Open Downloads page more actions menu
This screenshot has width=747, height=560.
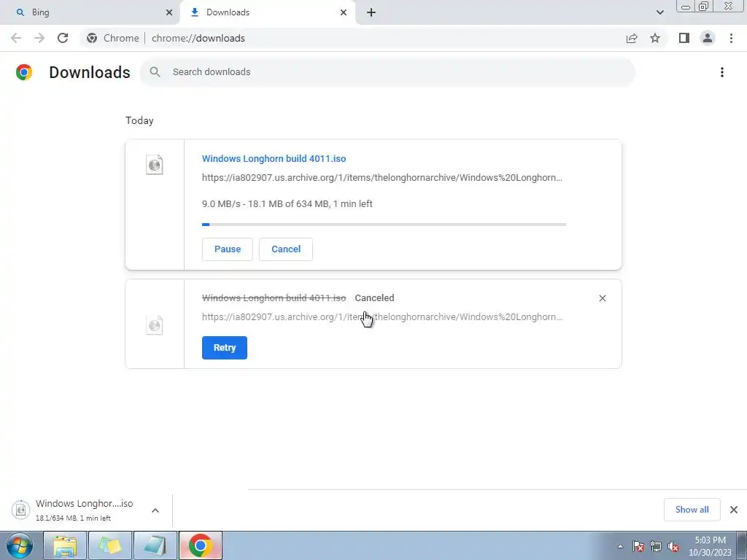click(x=722, y=72)
